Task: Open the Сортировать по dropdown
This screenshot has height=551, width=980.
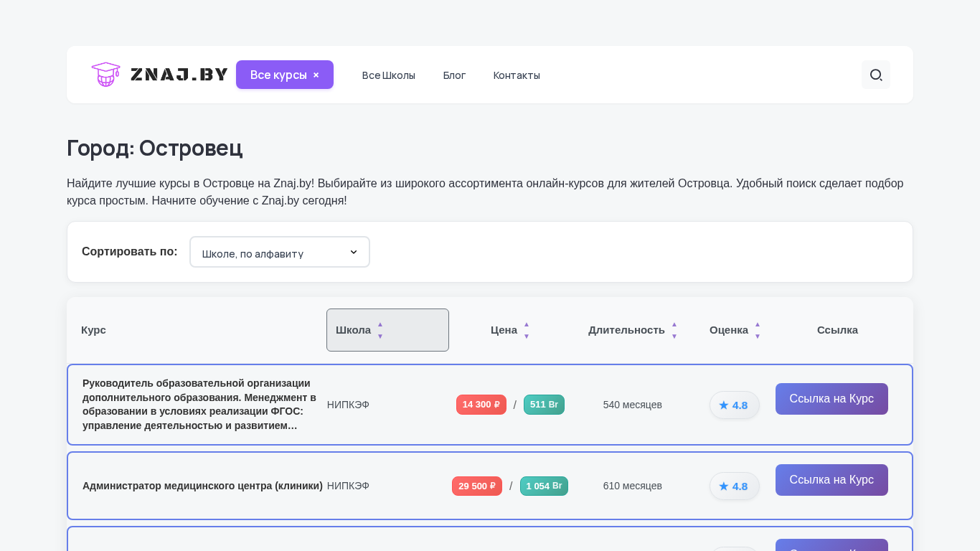Action: click(x=280, y=253)
